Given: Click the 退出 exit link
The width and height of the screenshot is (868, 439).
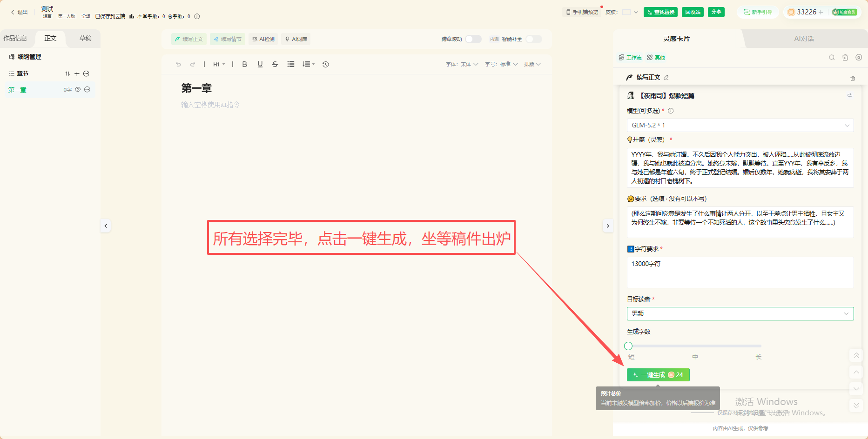Looking at the screenshot, I should (20, 12).
